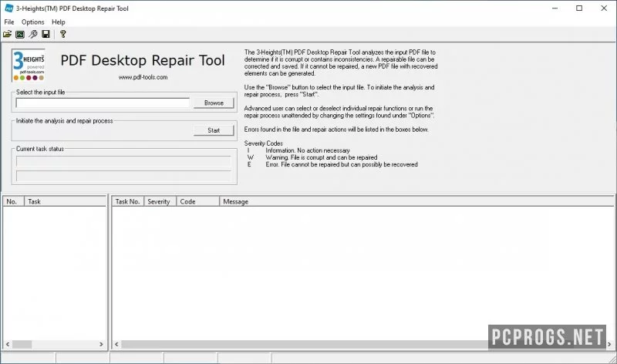
Task: Click the question mark help toolbar icon
Action: [63, 34]
